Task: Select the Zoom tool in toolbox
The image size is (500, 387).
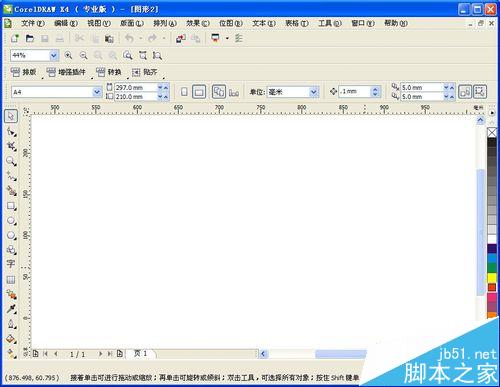Action: point(11,161)
